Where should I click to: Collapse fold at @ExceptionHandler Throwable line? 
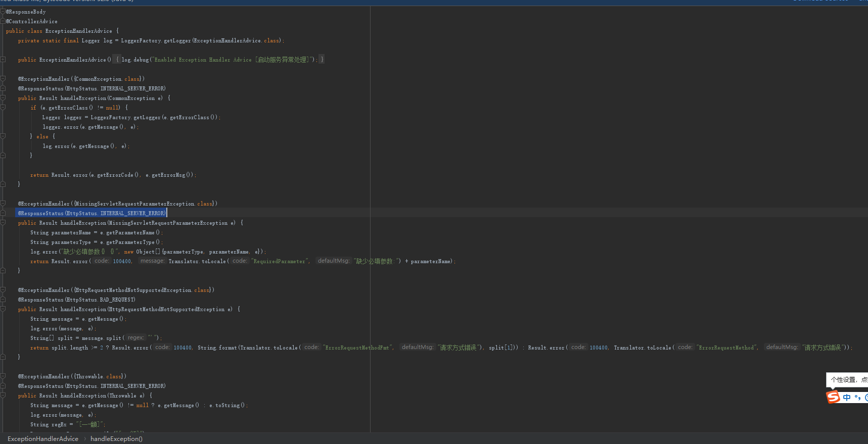3,376
